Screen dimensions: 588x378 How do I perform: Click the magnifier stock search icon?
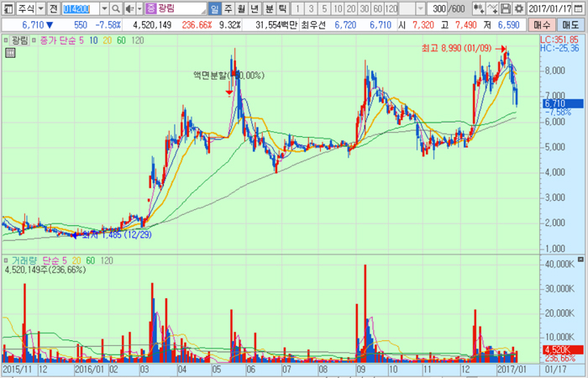click(x=117, y=8)
